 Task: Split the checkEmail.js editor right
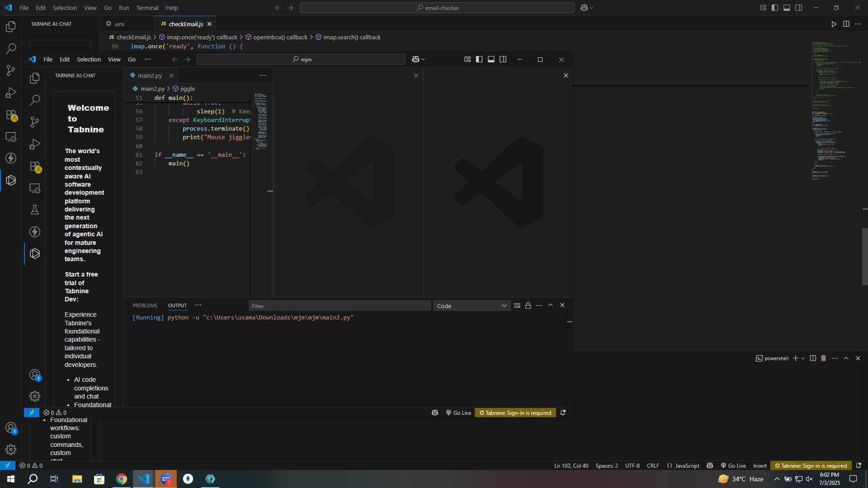click(846, 24)
